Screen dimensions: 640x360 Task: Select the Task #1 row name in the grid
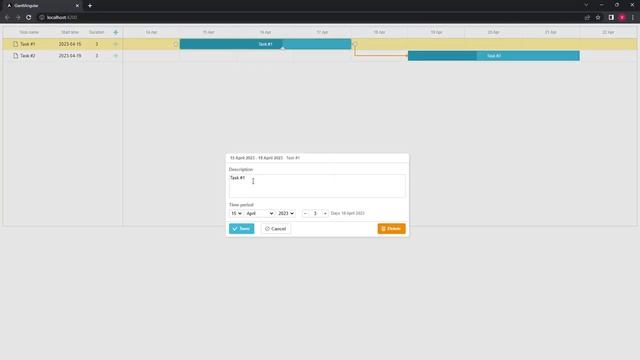(x=28, y=44)
